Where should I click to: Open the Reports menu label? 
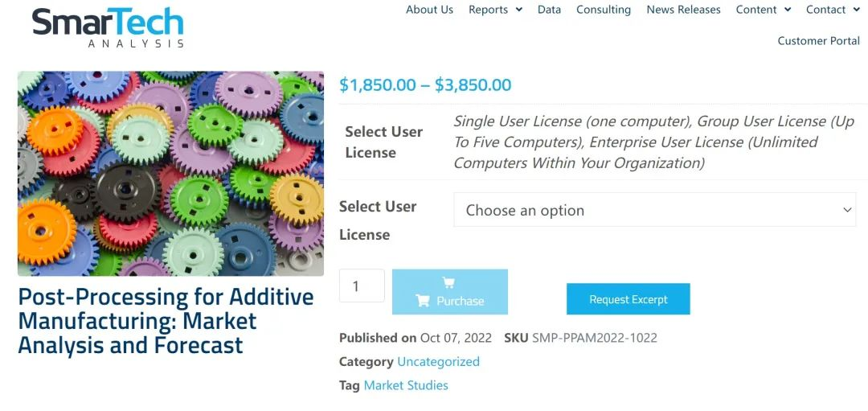(x=488, y=10)
